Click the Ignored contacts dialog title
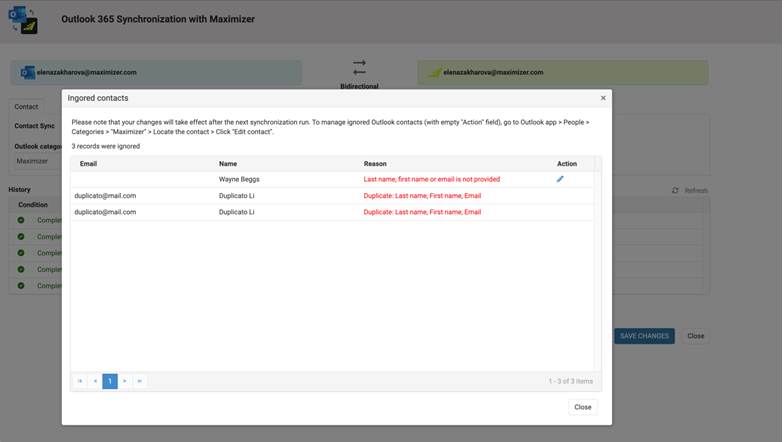 click(x=98, y=98)
